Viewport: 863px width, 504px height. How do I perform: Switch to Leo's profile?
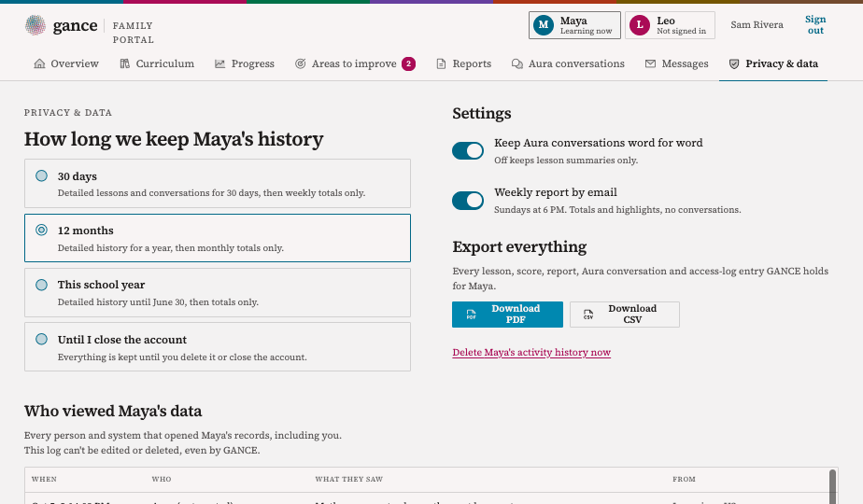[x=670, y=25]
